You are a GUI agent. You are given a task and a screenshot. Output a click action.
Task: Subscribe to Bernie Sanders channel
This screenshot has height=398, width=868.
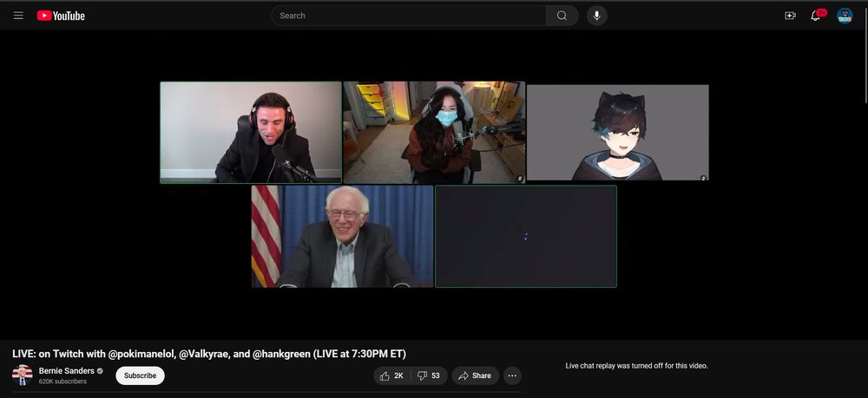point(140,376)
